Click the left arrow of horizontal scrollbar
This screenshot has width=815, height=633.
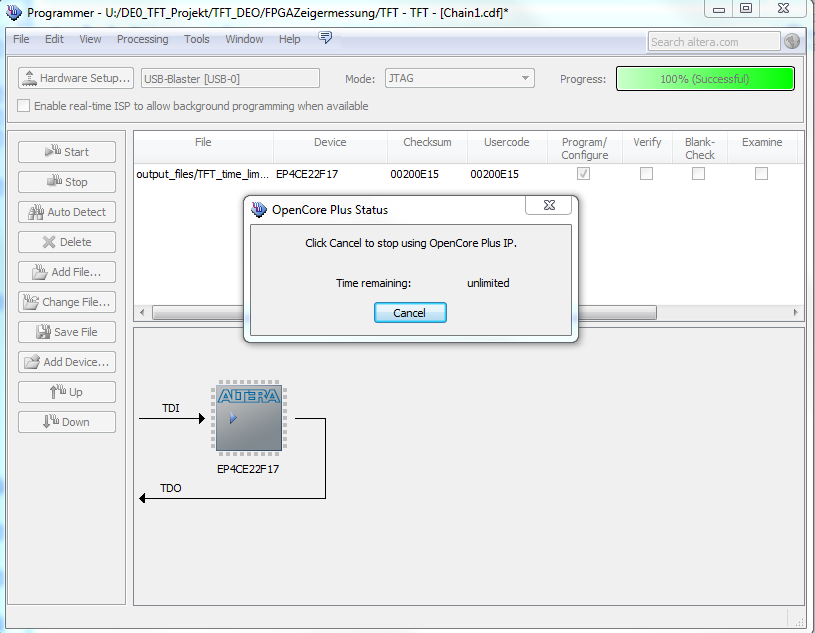coord(142,312)
